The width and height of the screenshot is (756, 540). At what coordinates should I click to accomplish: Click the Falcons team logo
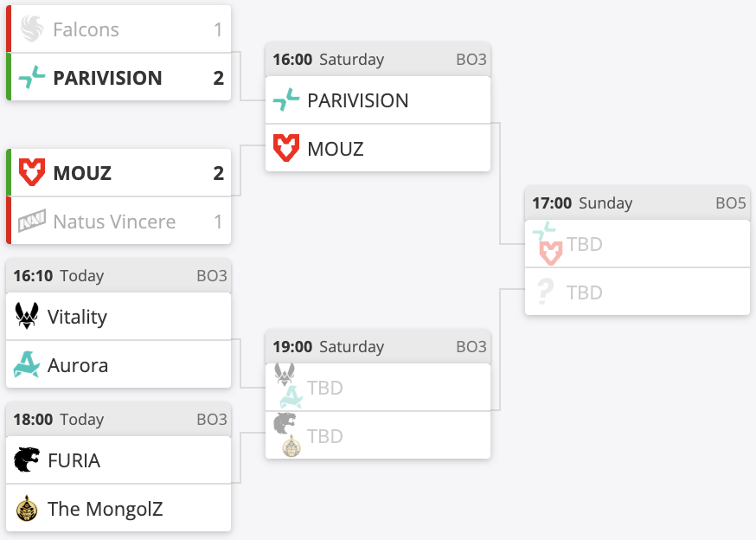[32, 29]
